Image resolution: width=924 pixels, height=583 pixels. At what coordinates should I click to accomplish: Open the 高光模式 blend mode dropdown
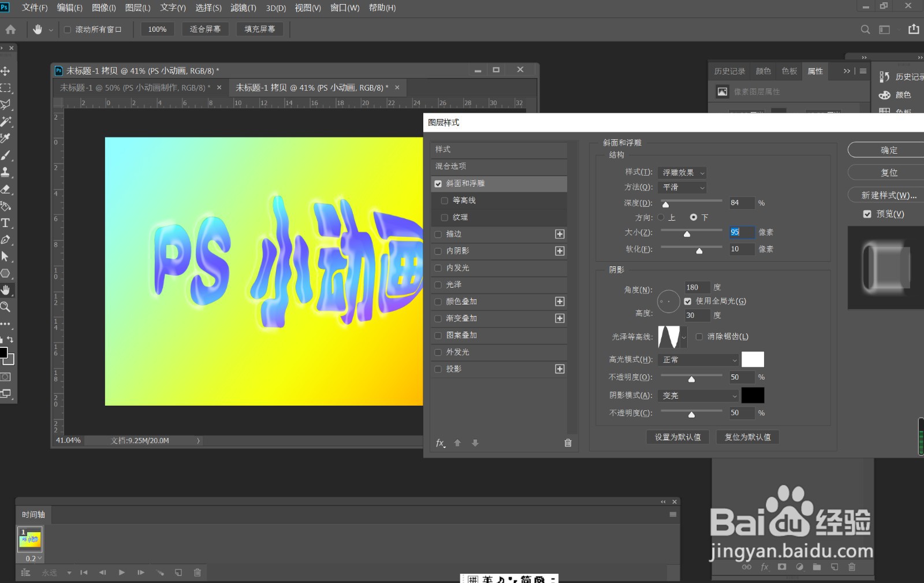(697, 359)
